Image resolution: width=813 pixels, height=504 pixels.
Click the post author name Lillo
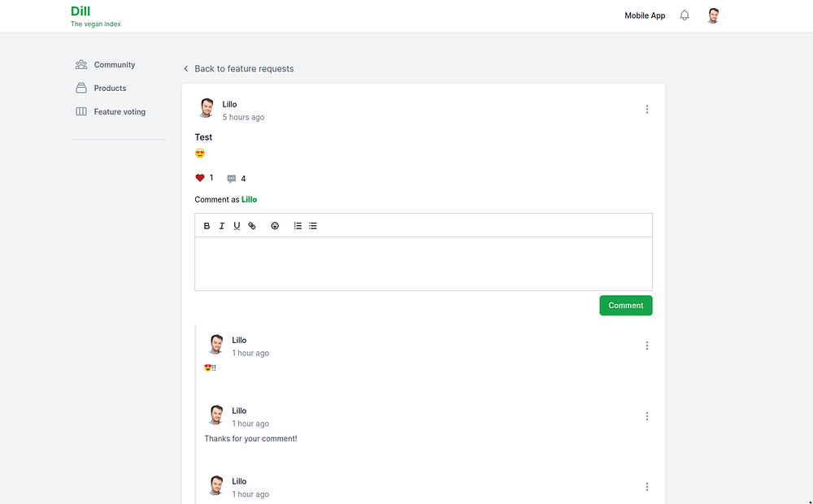[x=230, y=104]
